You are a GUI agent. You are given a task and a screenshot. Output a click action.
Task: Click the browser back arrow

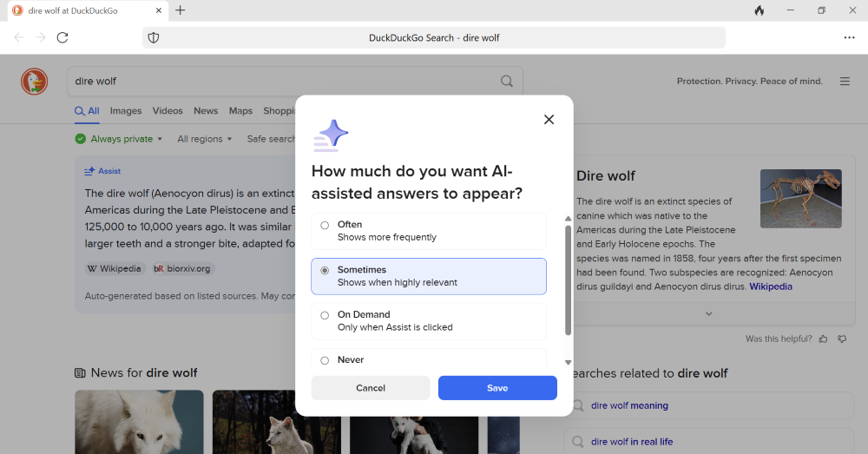19,37
